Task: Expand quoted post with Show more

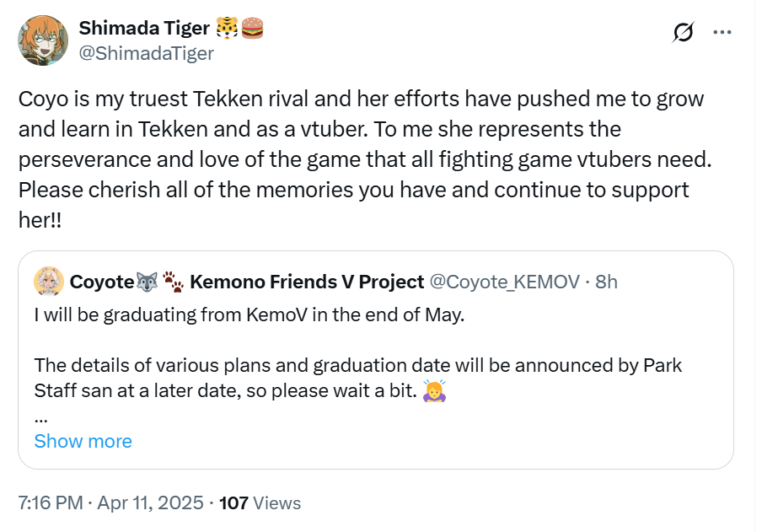Action: [83, 441]
